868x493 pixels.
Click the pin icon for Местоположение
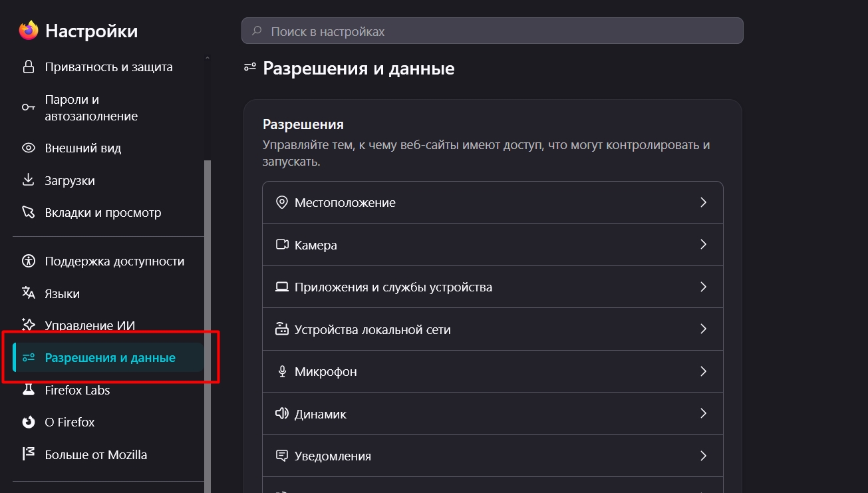pyautogui.click(x=282, y=202)
